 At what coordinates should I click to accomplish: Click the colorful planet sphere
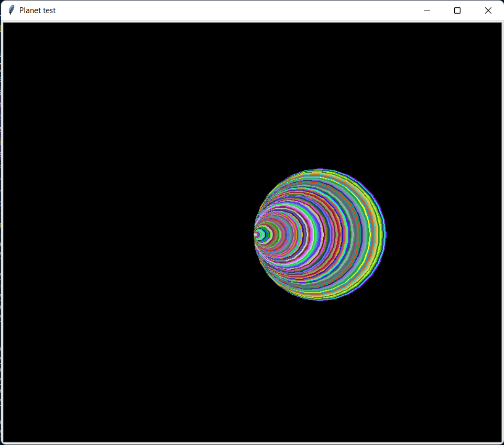point(320,234)
